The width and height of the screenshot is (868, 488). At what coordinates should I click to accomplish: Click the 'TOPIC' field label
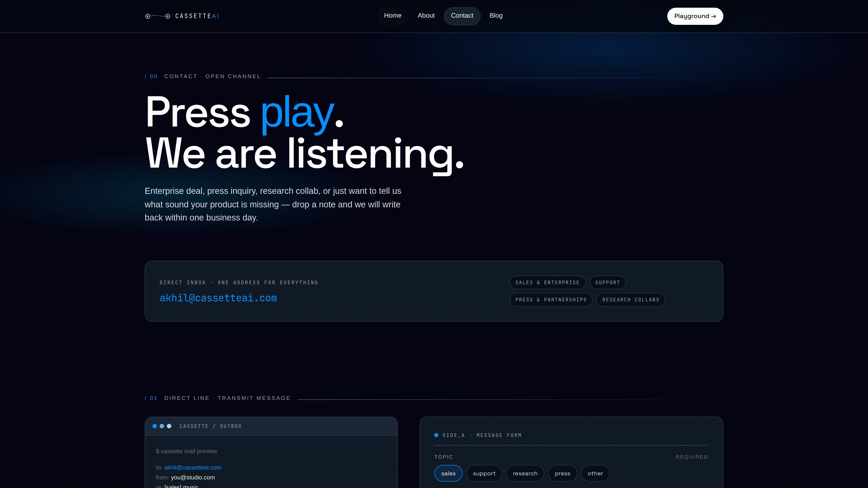pyautogui.click(x=444, y=457)
